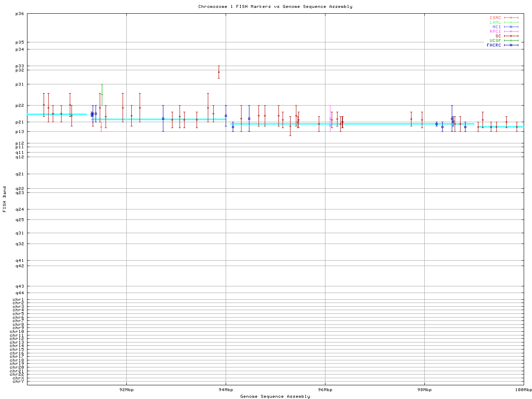Image resolution: width=532 pixels, height=399 pixels.
Task: Click the 100Mbp x-axis tick label
Action: point(523,390)
